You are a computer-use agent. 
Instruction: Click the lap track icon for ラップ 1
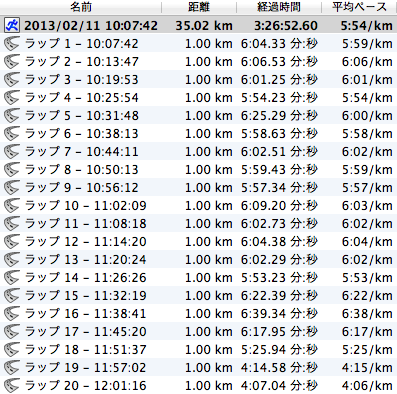[x=12, y=43]
